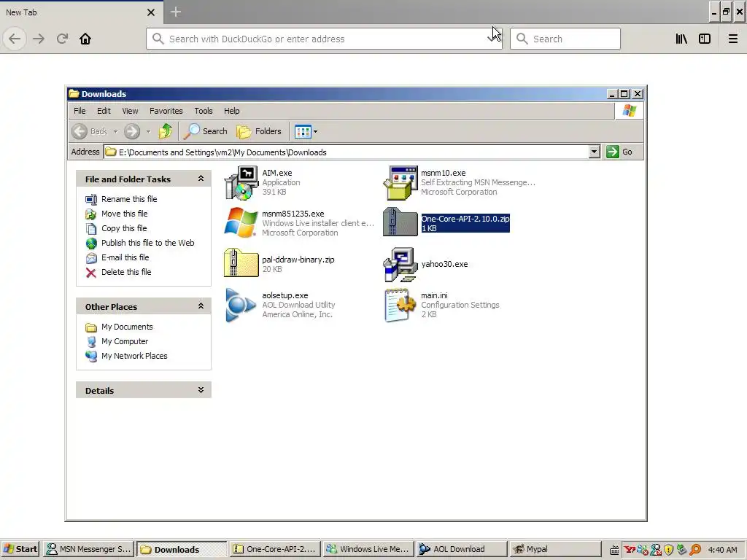Expand the Details panel
This screenshot has width=747, height=560.
pos(201,390)
